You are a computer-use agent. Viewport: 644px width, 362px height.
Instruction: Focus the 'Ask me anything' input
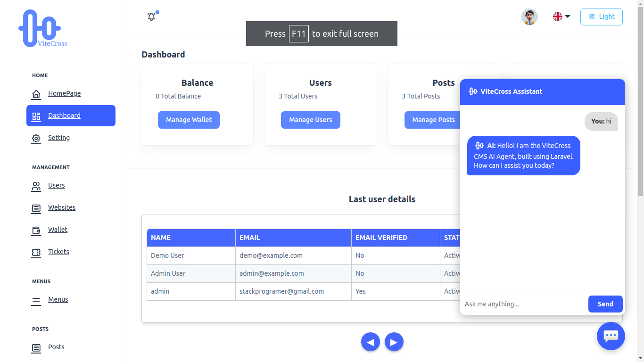point(524,304)
